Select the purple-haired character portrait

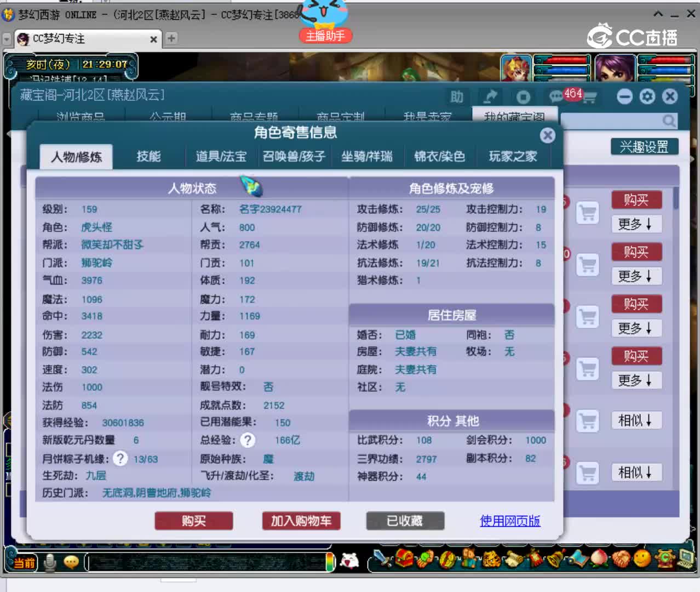point(615,69)
